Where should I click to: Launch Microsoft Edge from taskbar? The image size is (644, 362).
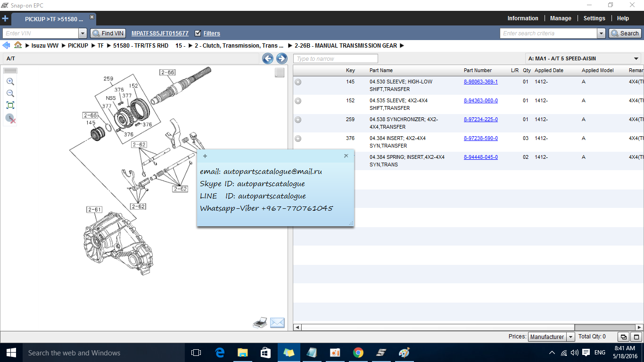click(x=220, y=353)
